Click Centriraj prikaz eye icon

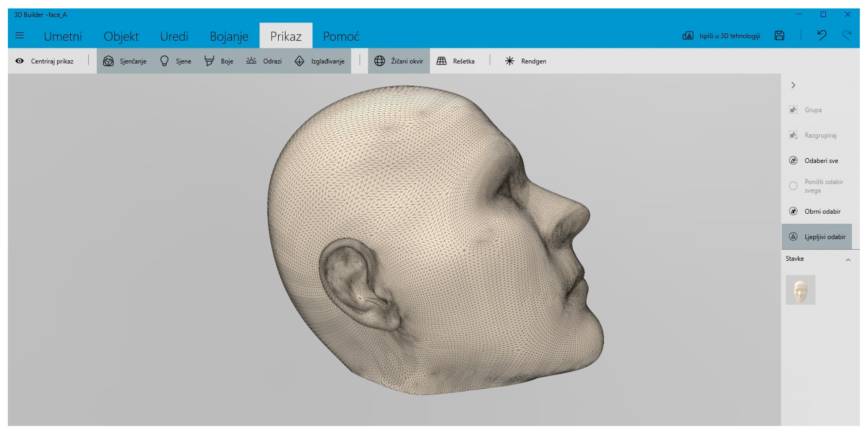click(20, 61)
